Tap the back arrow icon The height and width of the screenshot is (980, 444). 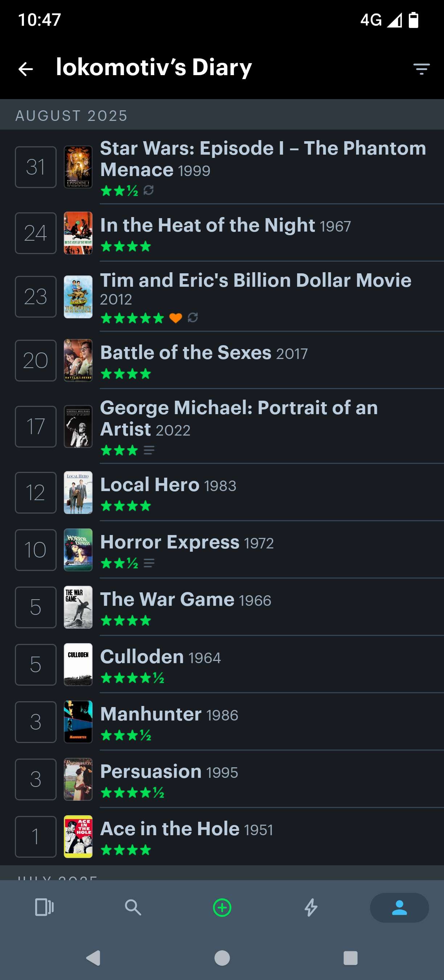(x=26, y=69)
